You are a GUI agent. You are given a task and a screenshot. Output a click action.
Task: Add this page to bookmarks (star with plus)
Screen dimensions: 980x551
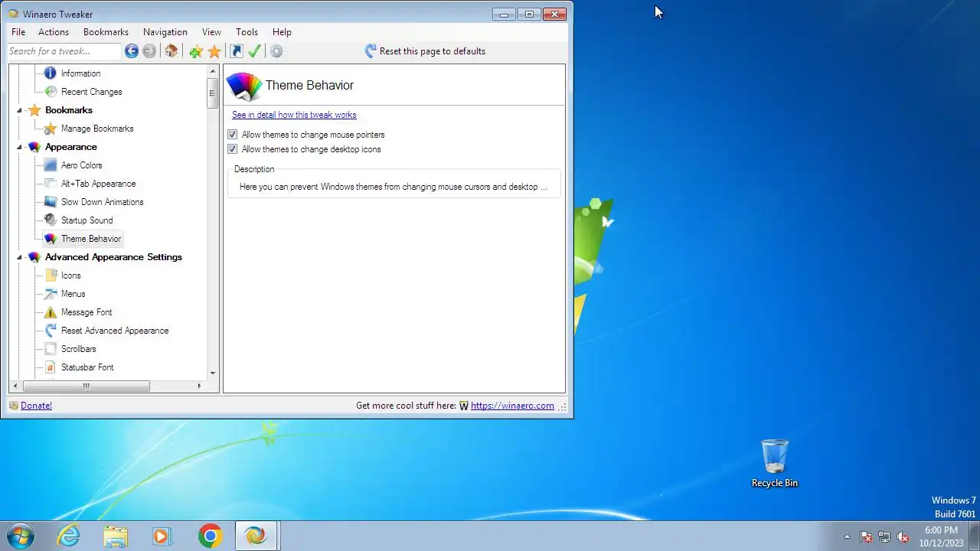tap(196, 51)
